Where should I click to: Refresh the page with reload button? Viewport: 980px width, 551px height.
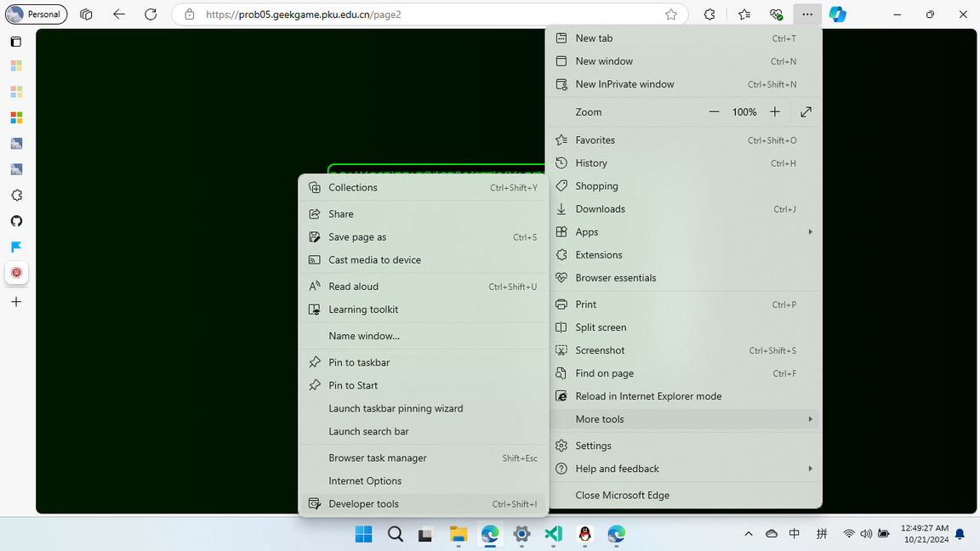point(151,14)
